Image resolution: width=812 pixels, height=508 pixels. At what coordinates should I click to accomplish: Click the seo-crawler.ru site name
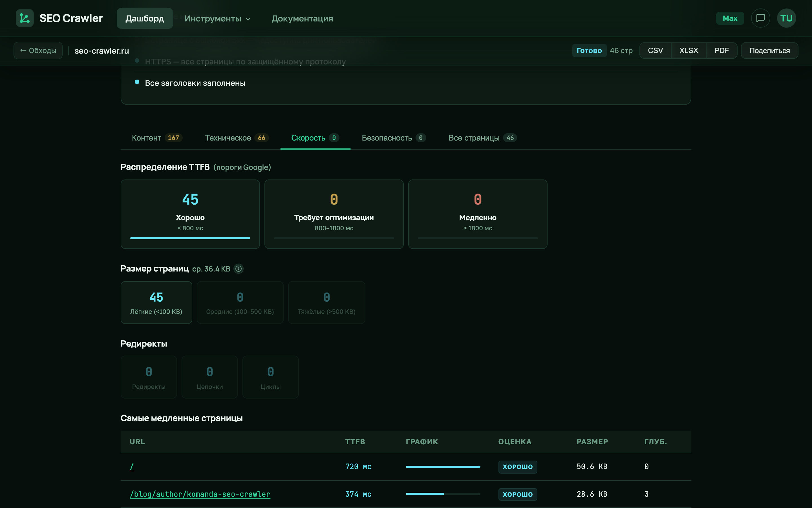pos(102,51)
